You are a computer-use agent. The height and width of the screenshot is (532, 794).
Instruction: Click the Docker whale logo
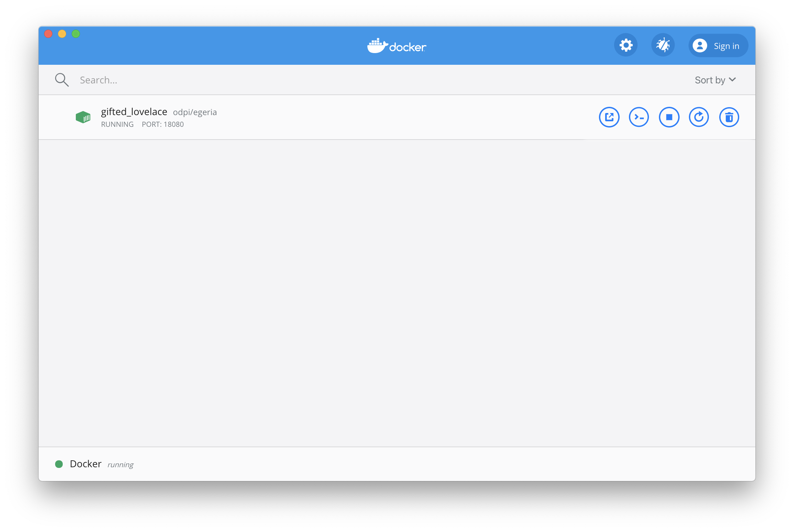(x=397, y=45)
